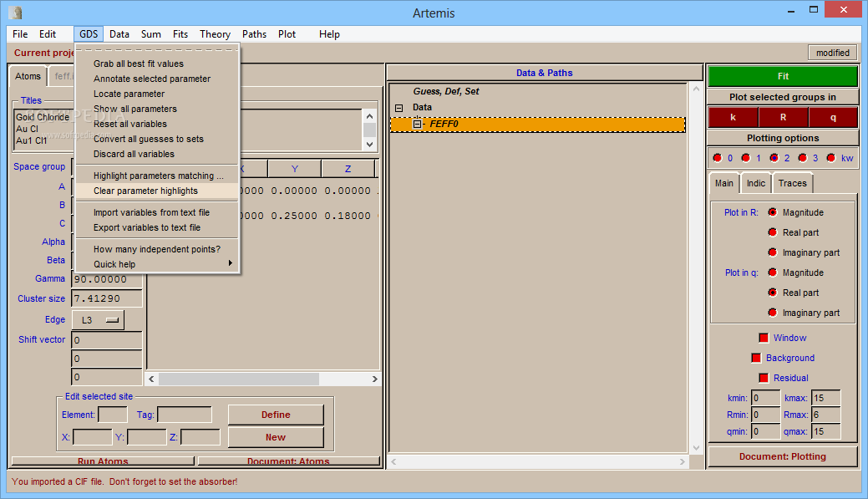Select the kw k-weight radio button

point(831,158)
